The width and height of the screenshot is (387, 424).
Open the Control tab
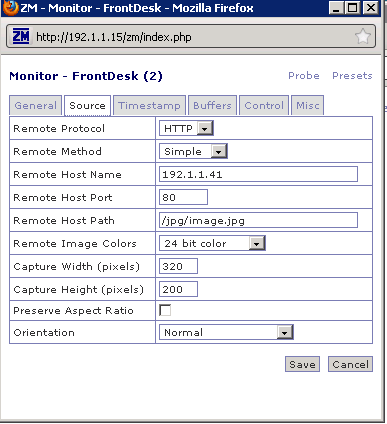pos(264,106)
